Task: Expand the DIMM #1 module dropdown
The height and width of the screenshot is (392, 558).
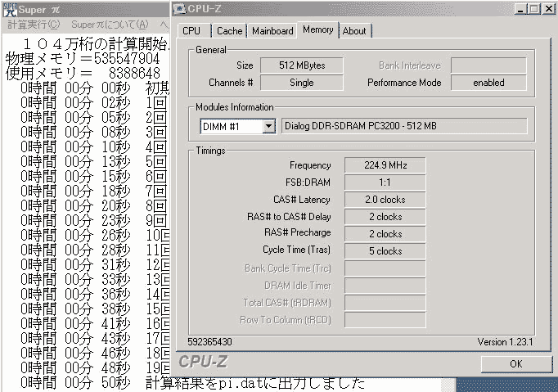Action: 268,126
